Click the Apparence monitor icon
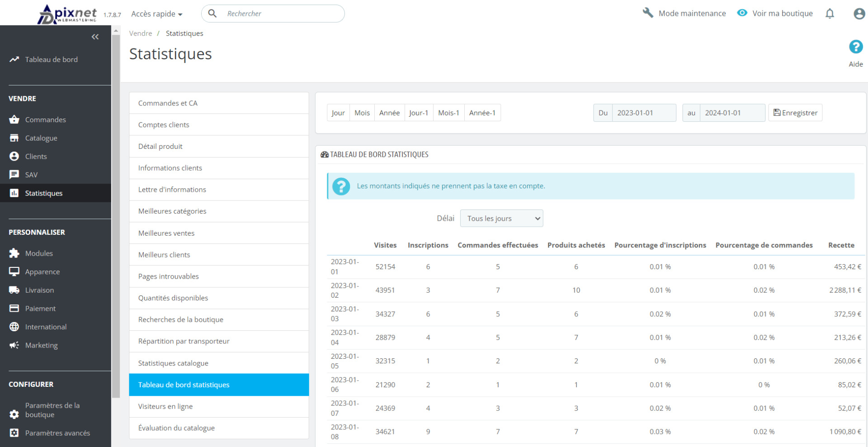 coord(14,271)
